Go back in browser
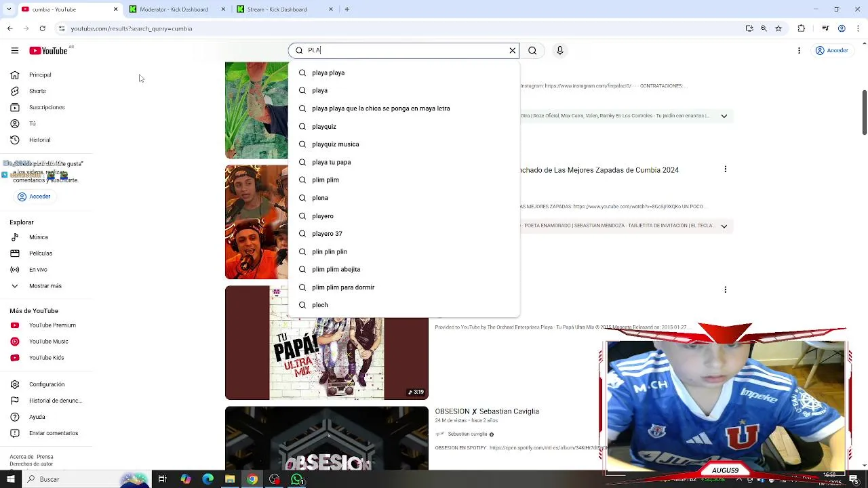Viewport: 868px width, 488px height. [x=9, y=28]
